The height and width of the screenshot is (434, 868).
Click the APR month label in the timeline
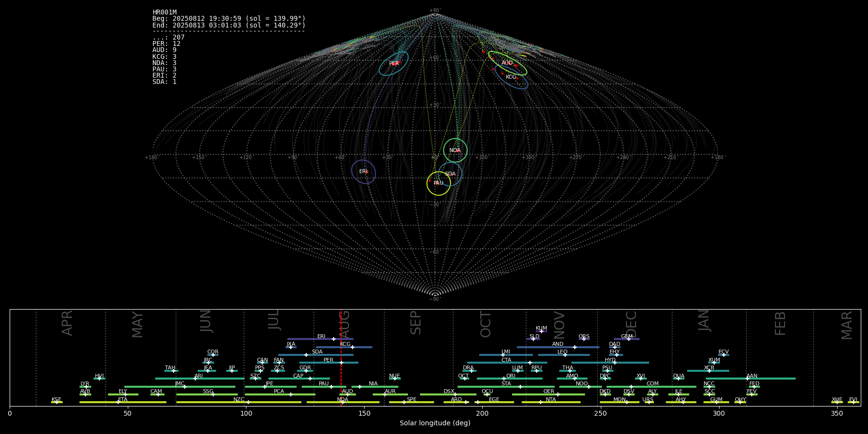68,323
